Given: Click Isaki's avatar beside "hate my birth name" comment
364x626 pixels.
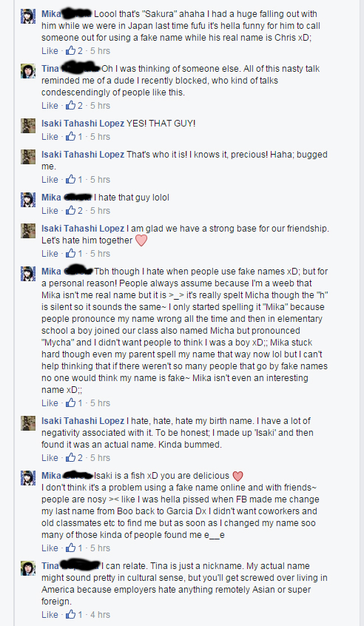Looking at the screenshot, I should (28, 423).
